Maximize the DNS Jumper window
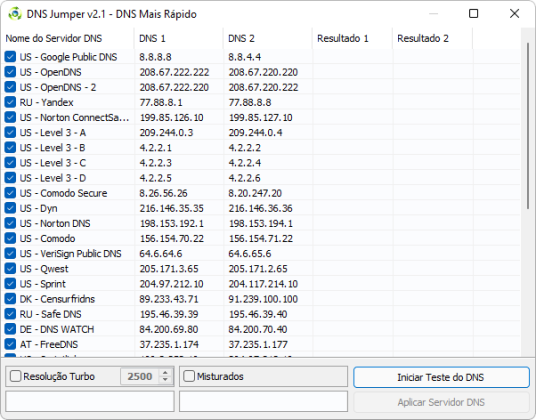Image resolution: width=536 pixels, height=420 pixels. coord(473,14)
